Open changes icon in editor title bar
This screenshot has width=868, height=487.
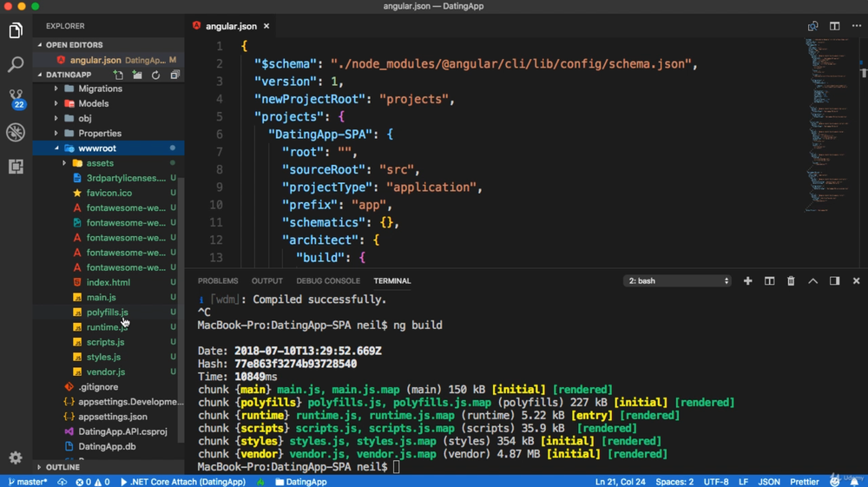pyautogui.click(x=812, y=26)
